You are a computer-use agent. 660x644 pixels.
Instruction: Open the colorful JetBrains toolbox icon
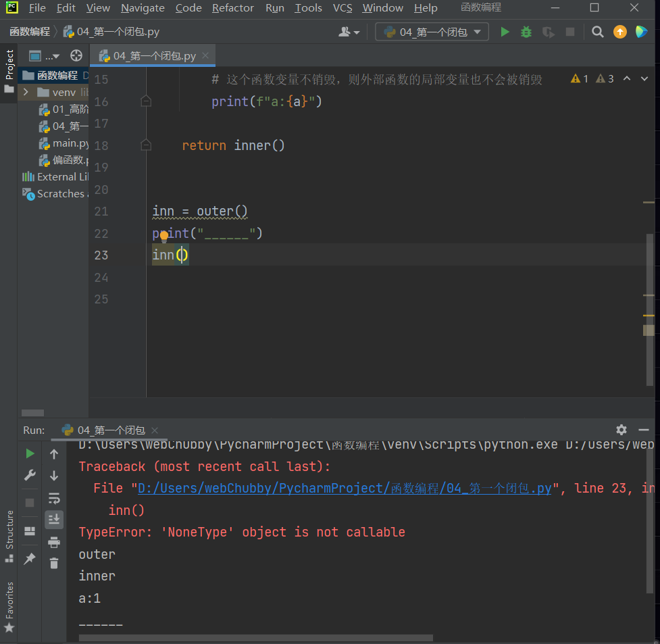click(642, 32)
